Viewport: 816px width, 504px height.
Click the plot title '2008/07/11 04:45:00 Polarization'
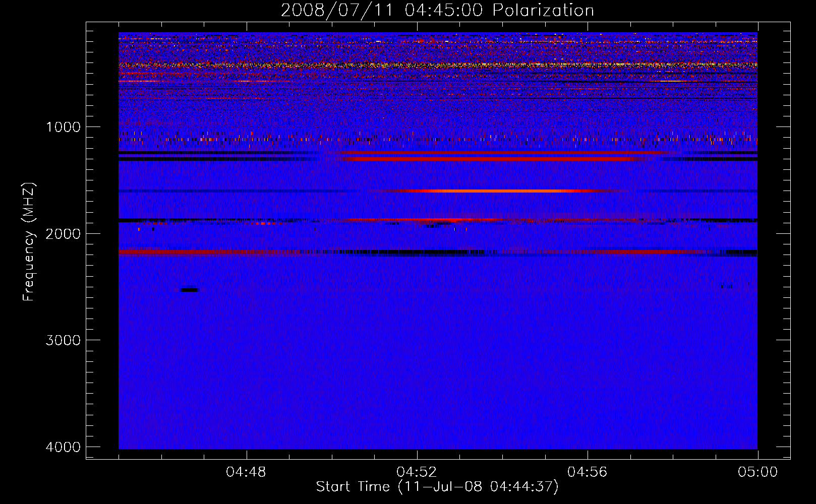437,10
